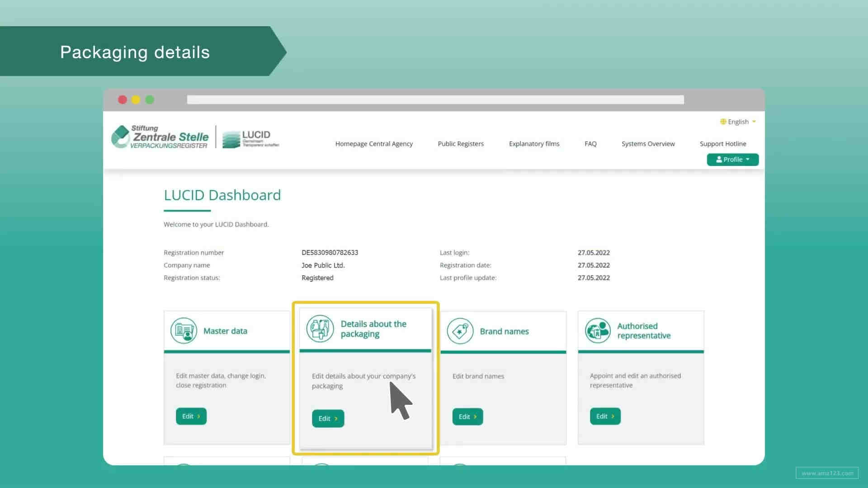Click 'Edit master data, change login' description
Image resolution: width=868 pixels, height=488 pixels.
(x=221, y=380)
